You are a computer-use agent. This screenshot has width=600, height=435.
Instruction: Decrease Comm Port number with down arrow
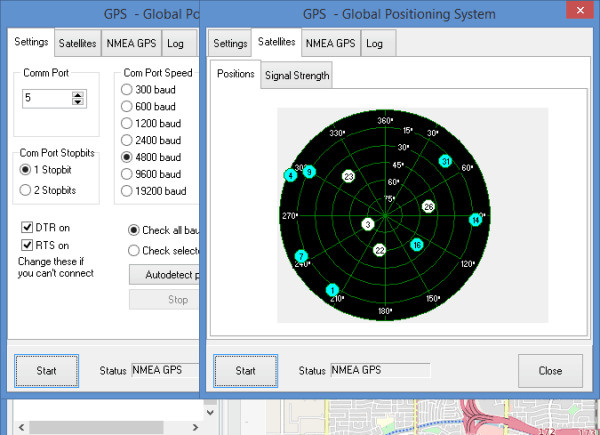click(x=78, y=102)
